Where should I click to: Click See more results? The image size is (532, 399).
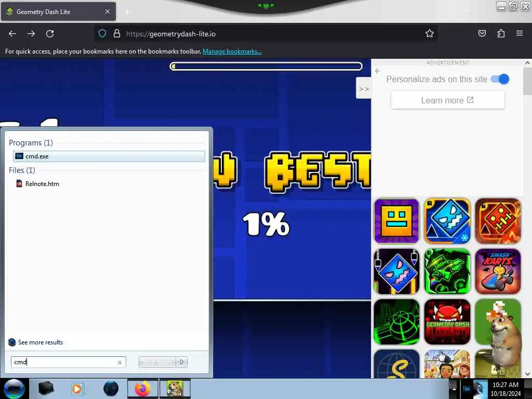41,342
